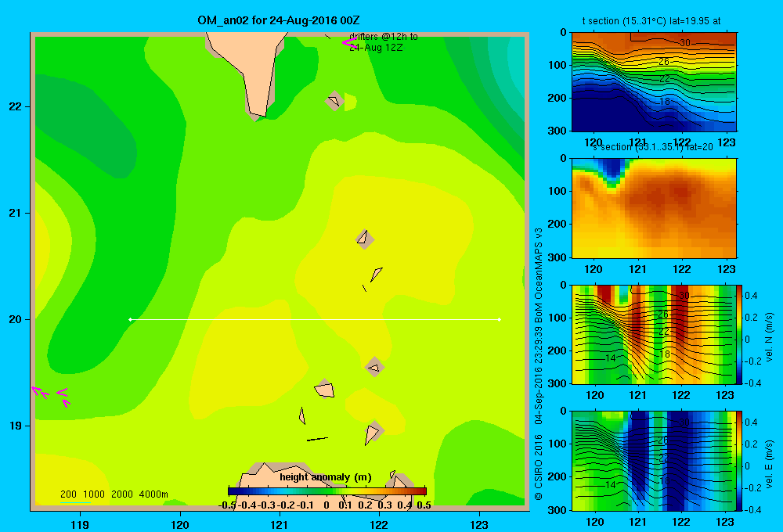The width and height of the screenshot is (783, 532).
Task: Click the 'drifters @12h to' legend text
Action: pyautogui.click(x=384, y=37)
